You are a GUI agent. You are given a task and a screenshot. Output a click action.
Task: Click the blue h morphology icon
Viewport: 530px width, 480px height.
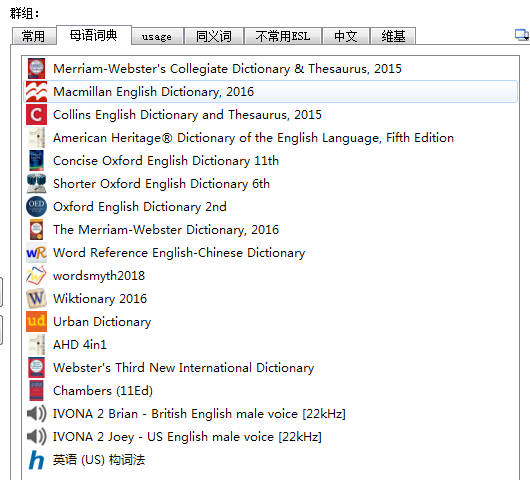pos(36,460)
